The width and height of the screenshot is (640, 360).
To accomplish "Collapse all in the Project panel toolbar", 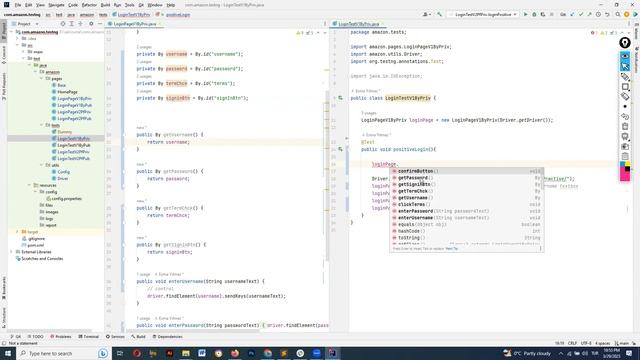I will click(x=80, y=24).
